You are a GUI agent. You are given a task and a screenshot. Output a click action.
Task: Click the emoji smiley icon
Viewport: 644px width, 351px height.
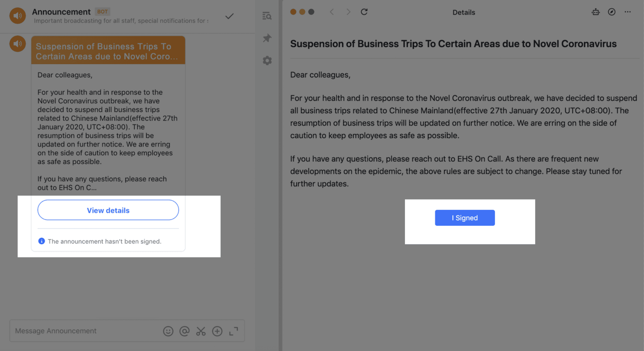coord(168,331)
